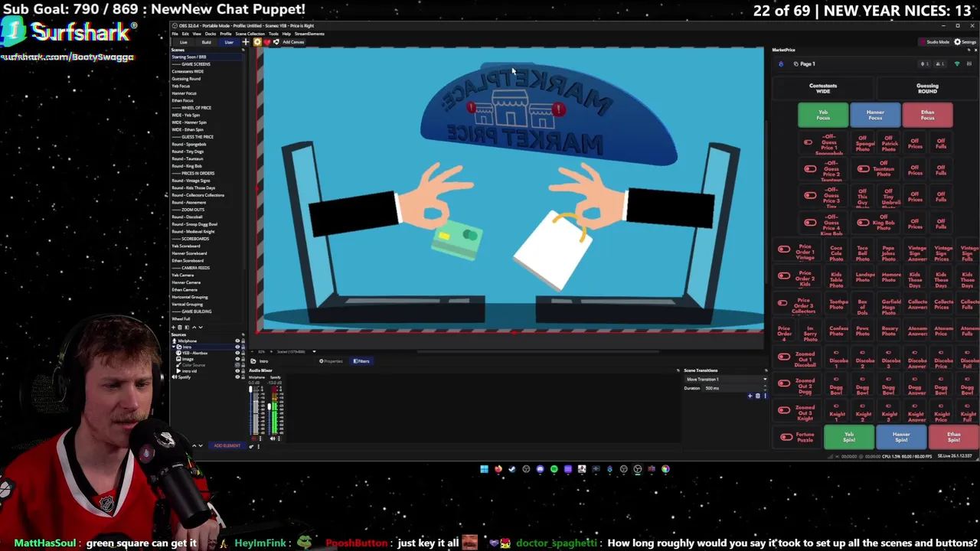The height and width of the screenshot is (551, 980).
Task: Click the Add Canvas button
Action: 293,42
